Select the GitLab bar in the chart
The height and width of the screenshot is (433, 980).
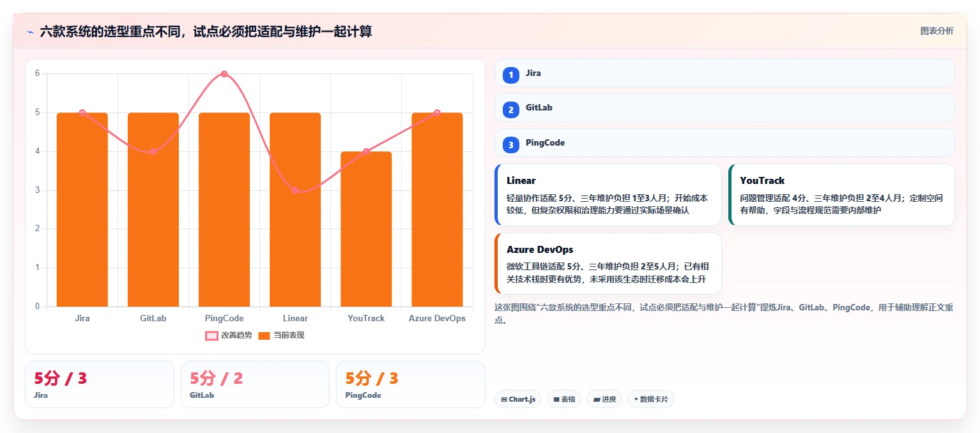153,209
